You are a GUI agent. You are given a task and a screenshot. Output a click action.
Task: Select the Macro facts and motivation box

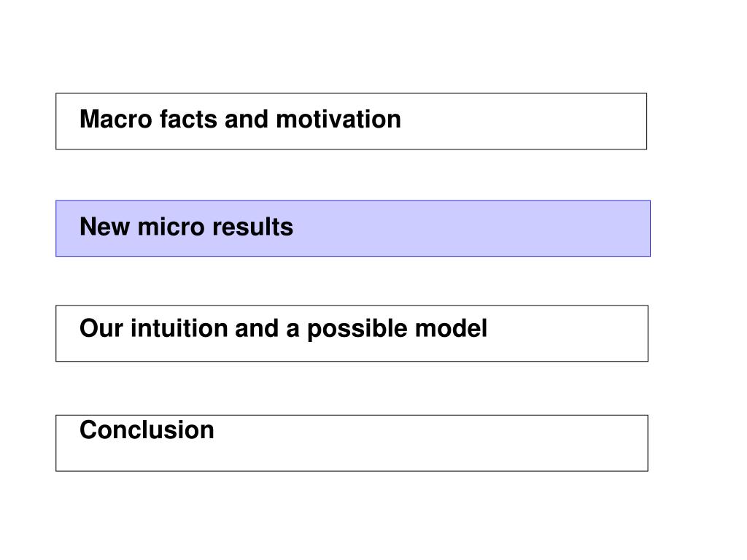pyautogui.click(x=351, y=122)
